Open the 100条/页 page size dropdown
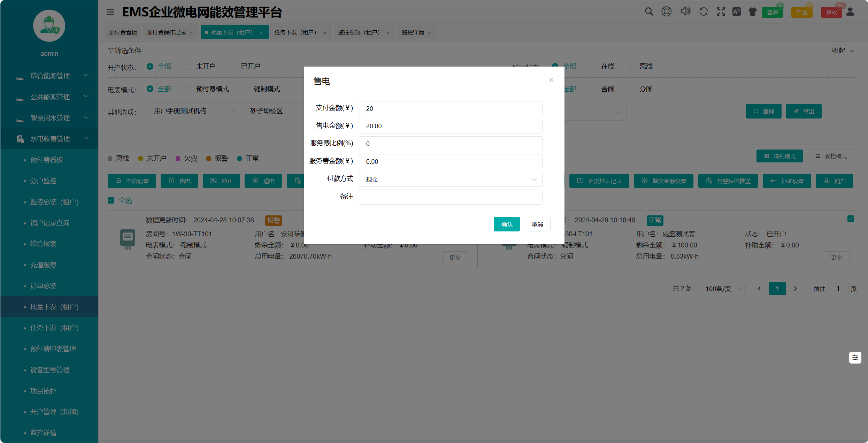868x443 pixels. tap(722, 289)
